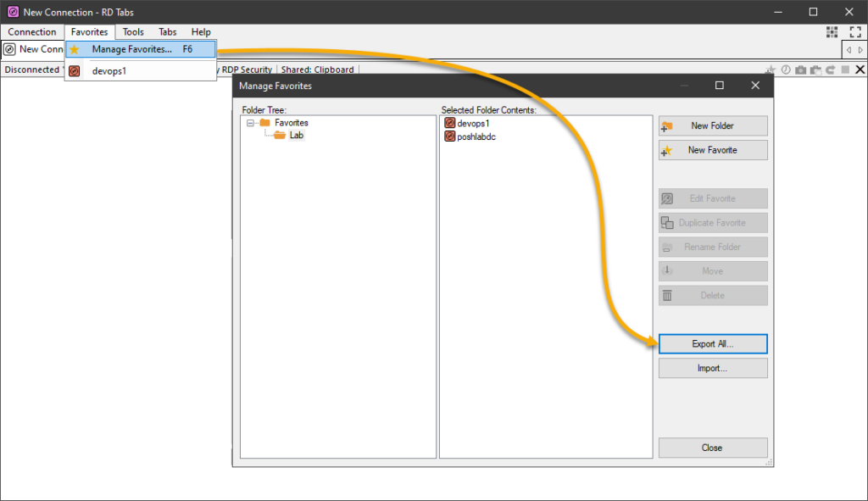Select the Lab folder in the folder tree
This screenshot has height=501, width=868.
point(298,135)
